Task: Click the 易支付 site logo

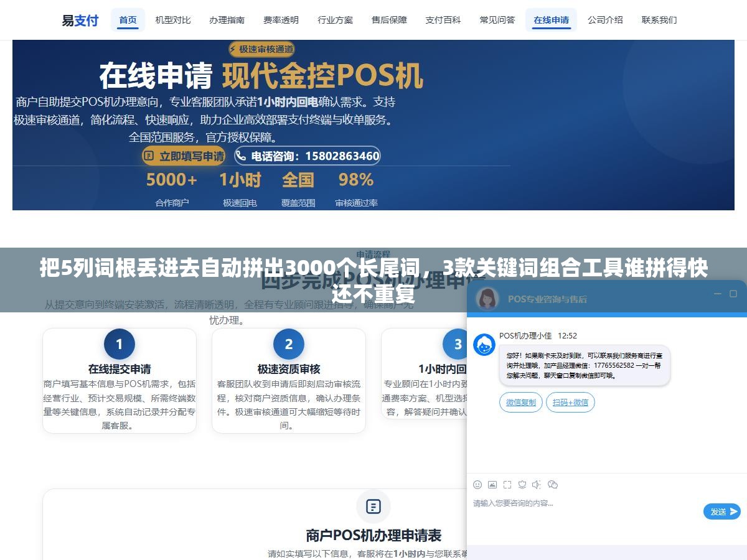Action: (x=80, y=20)
